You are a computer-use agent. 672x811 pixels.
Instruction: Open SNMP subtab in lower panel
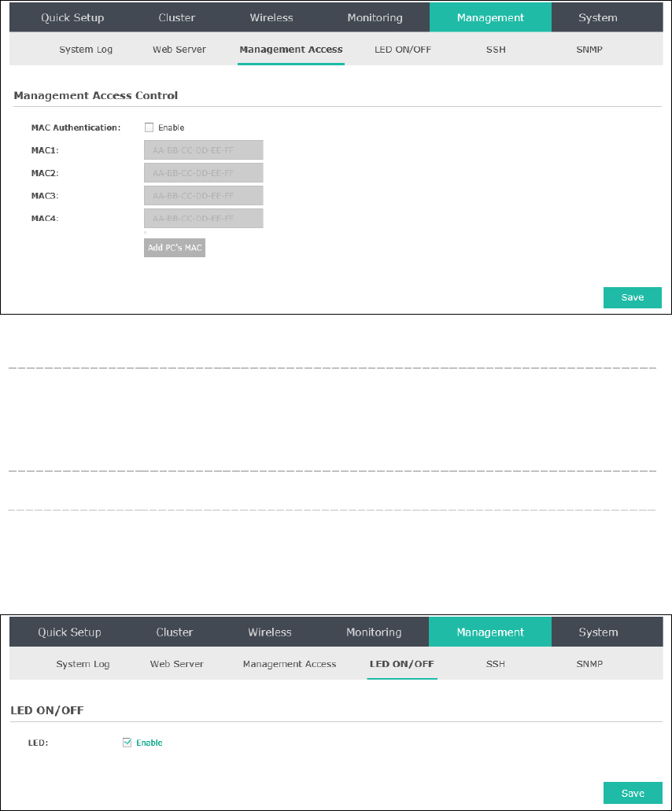click(x=589, y=664)
